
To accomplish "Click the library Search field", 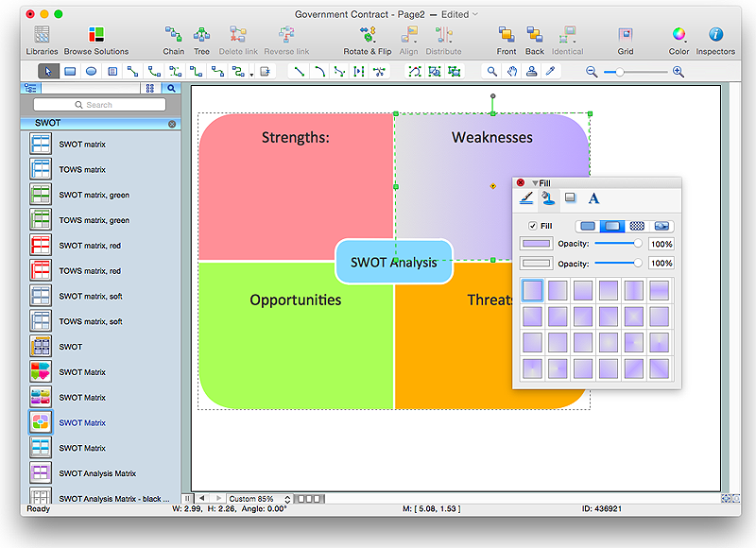I will coord(99,105).
